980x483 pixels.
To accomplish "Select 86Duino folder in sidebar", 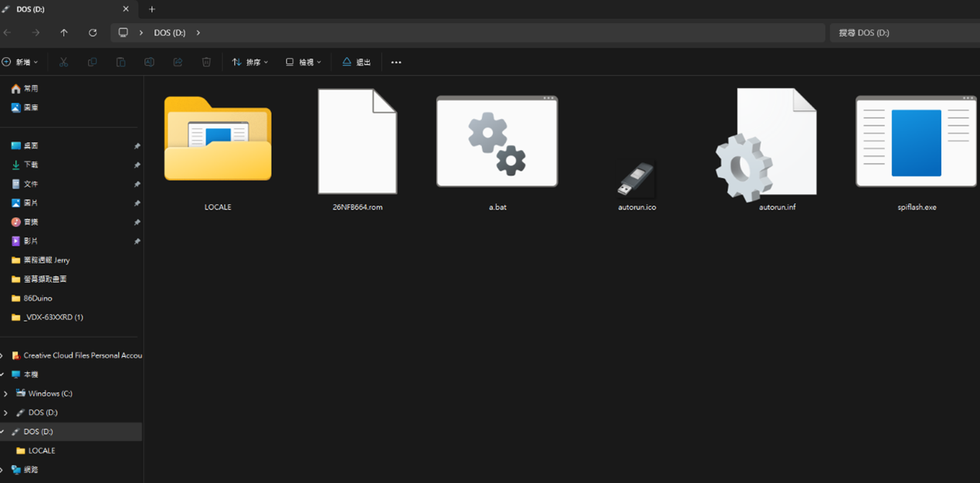I will tap(38, 298).
